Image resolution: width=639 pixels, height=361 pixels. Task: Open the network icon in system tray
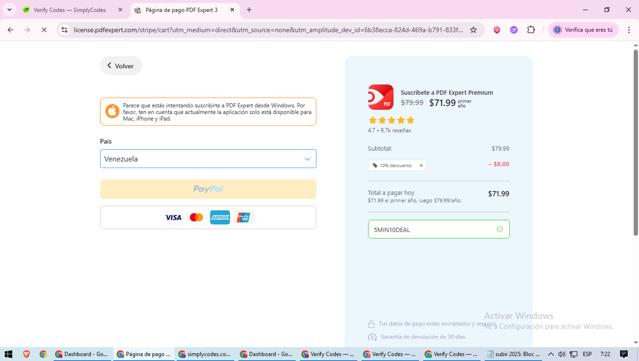[x=573, y=354]
